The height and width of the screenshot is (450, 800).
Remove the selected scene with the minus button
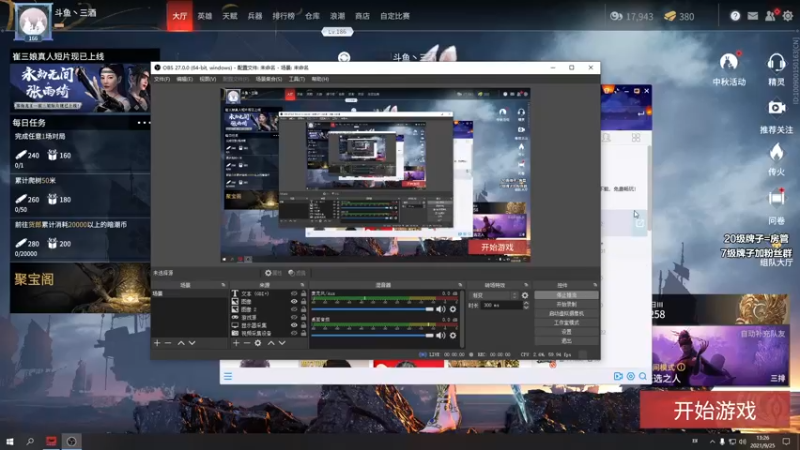[x=168, y=343]
